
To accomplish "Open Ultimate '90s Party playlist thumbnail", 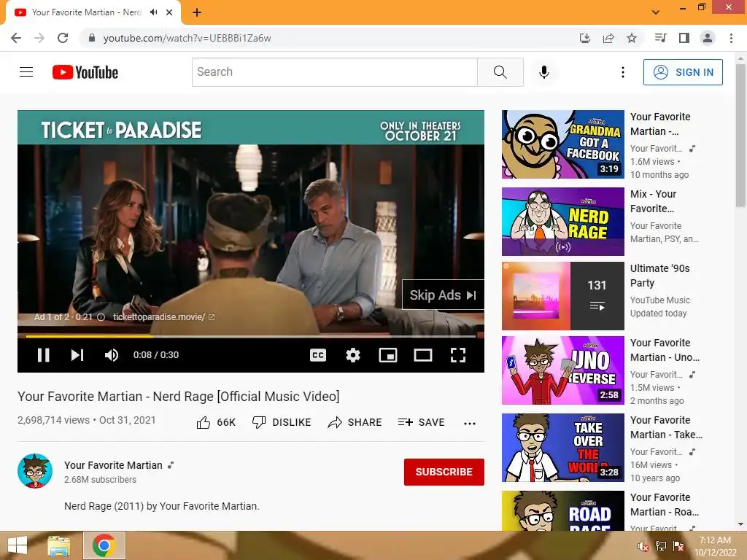I will [562, 296].
